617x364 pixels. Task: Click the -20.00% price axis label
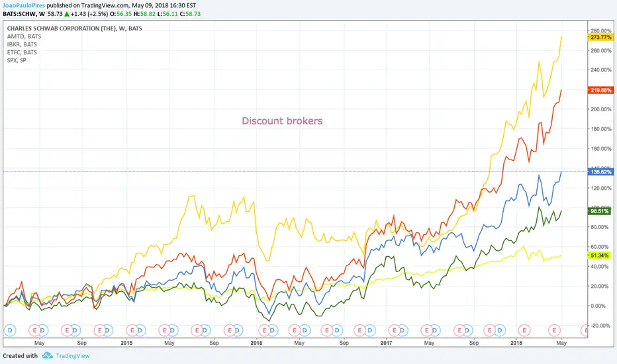click(x=600, y=326)
